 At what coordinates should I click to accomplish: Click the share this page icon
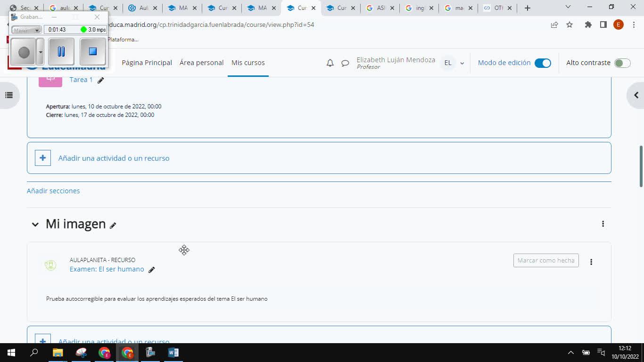pos(554,25)
